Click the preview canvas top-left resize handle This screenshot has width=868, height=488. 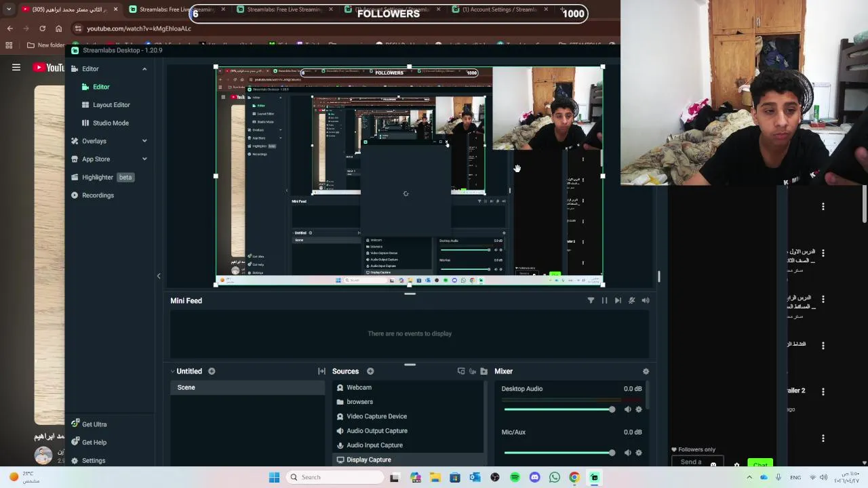pyautogui.click(x=216, y=67)
